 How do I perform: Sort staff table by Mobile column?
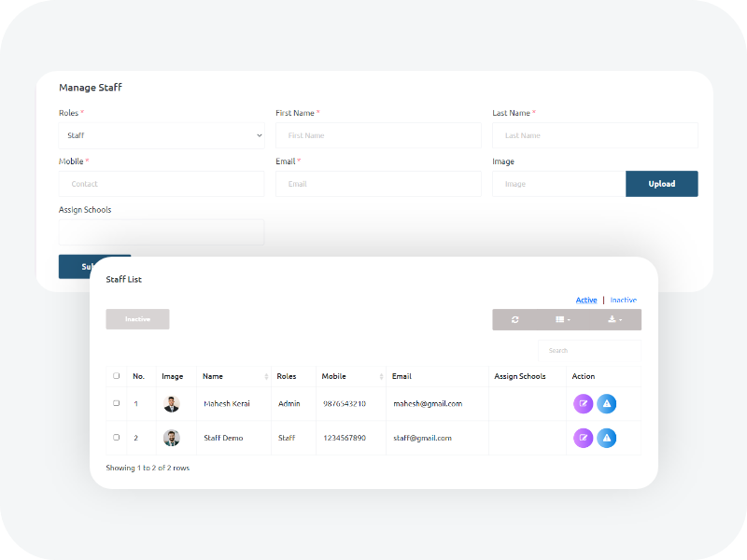(x=351, y=376)
